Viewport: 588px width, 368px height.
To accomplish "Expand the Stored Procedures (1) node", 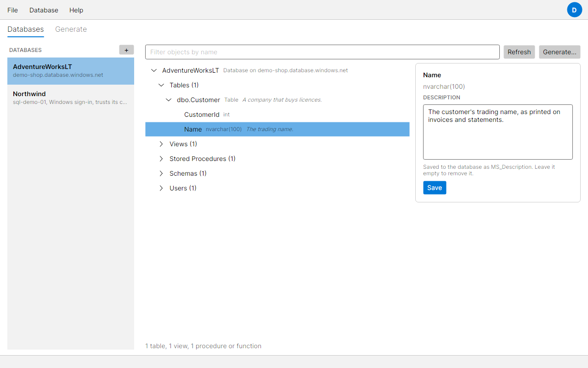I will click(x=161, y=159).
